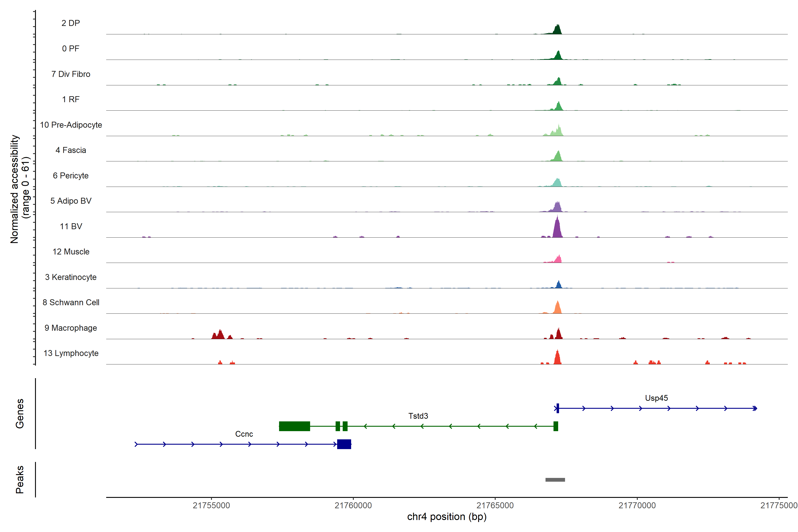Click the Usp45 first exon marker
798x532 pixels.
pos(557,408)
